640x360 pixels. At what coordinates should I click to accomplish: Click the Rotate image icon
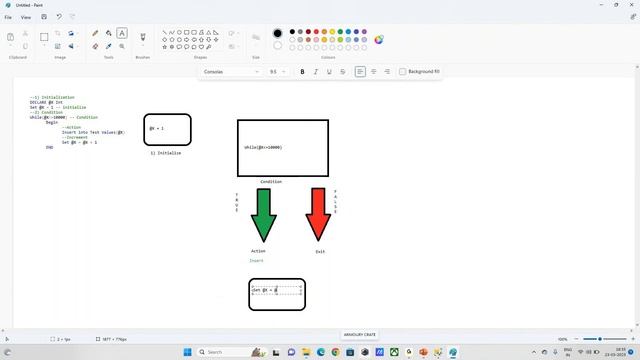pos(71,33)
